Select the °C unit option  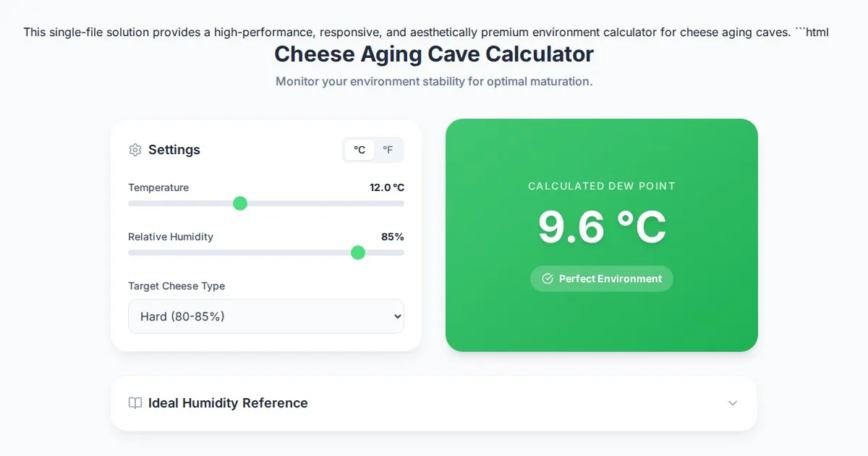(x=359, y=150)
